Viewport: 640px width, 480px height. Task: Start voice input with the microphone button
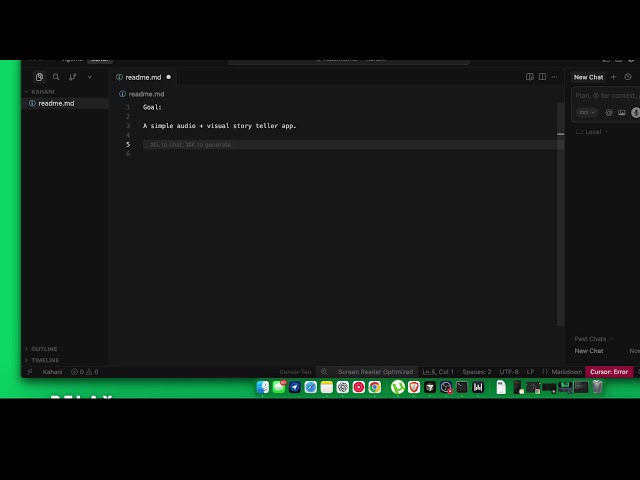pyautogui.click(x=635, y=112)
